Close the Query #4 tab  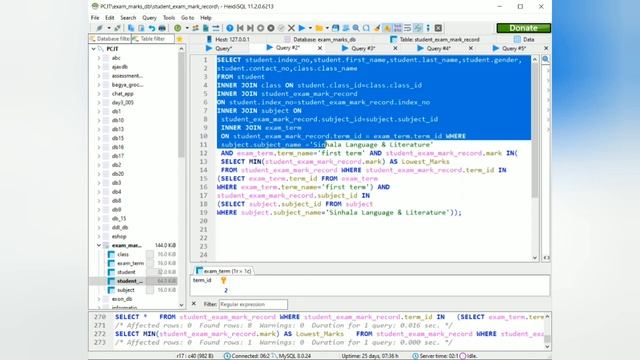pos(471,48)
